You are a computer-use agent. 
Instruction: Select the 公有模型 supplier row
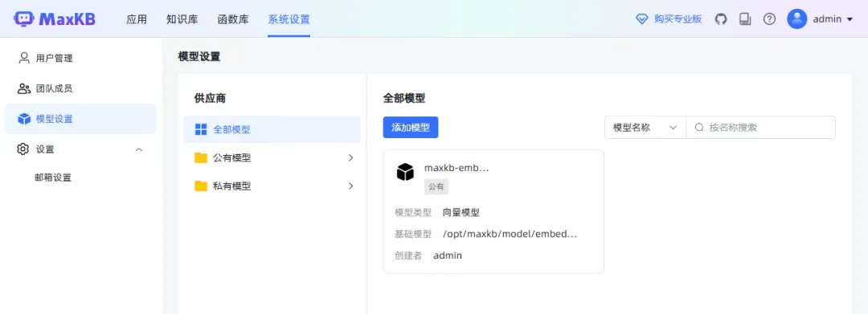tap(272, 158)
